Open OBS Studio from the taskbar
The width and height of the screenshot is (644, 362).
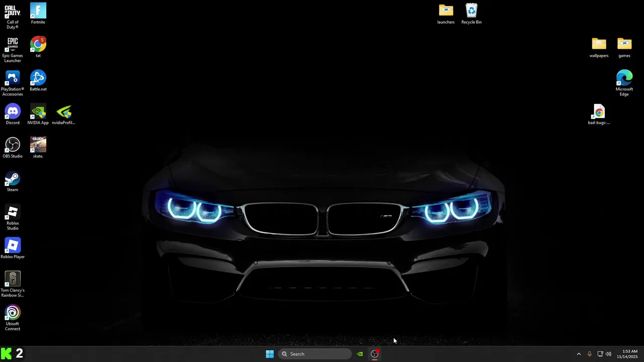[x=375, y=354]
